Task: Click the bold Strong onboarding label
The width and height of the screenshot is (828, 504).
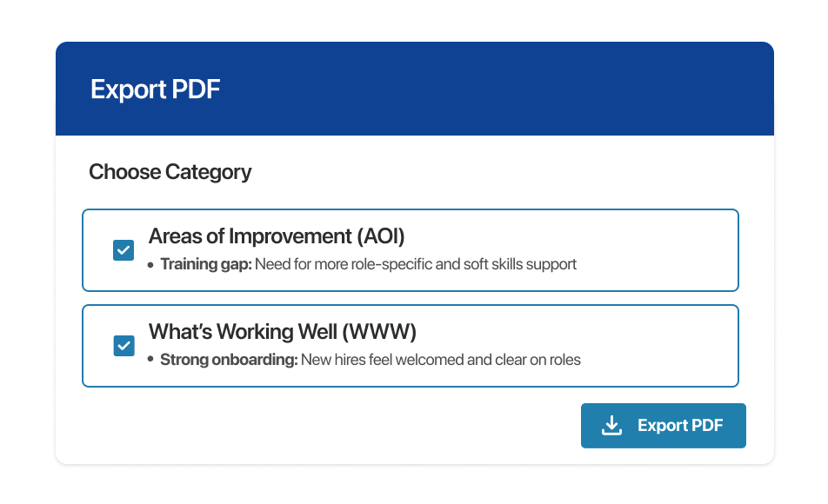Action: pyautogui.click(x=229, y=360)
